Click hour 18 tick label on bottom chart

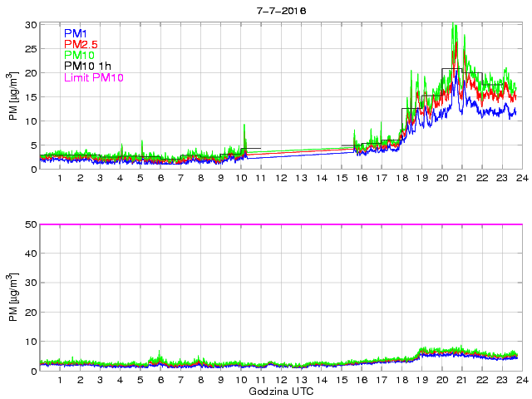(x=401, y=380)
